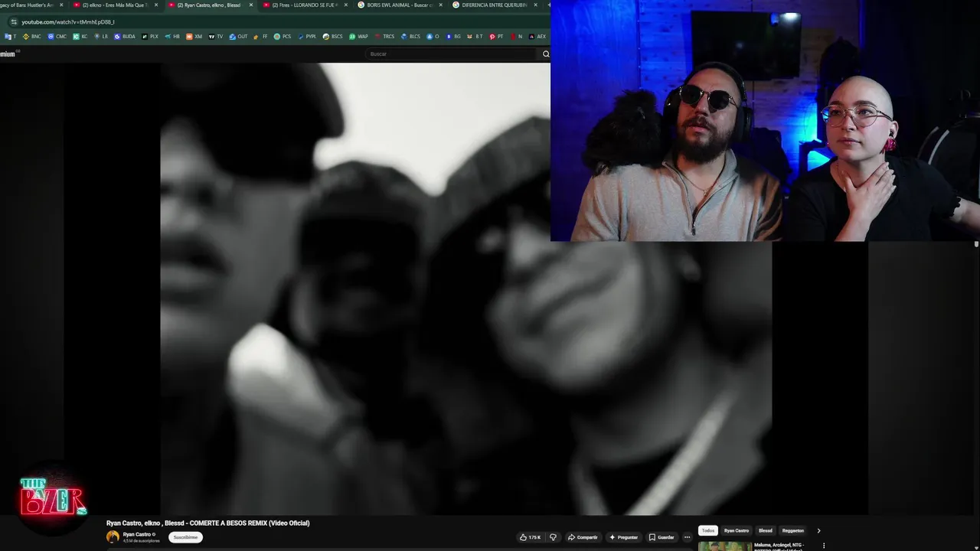Open the Maluma suggested video thumbnail
Viewport: 980px width, 551px height.
click(724, 546)
